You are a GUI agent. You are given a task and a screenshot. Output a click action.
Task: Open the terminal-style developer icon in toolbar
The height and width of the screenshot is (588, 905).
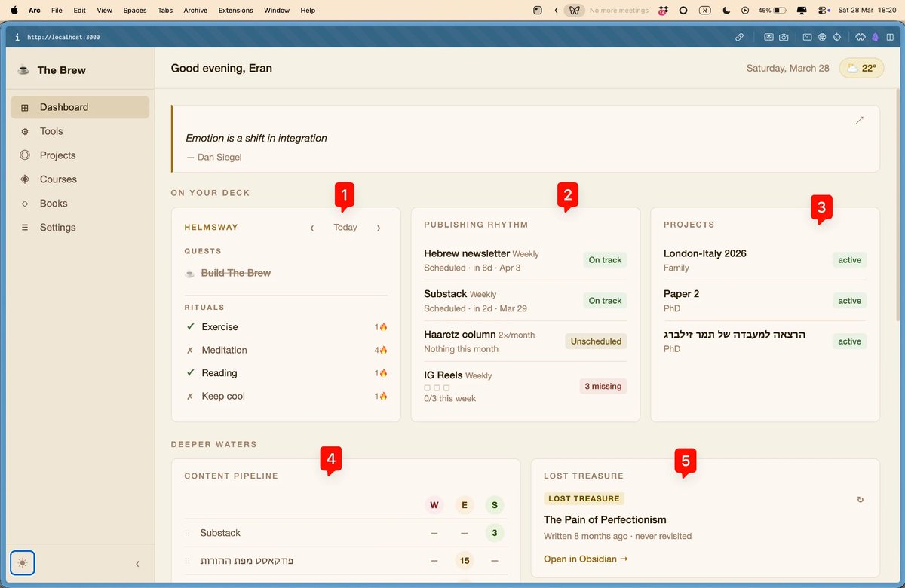[x=807, y=37]
